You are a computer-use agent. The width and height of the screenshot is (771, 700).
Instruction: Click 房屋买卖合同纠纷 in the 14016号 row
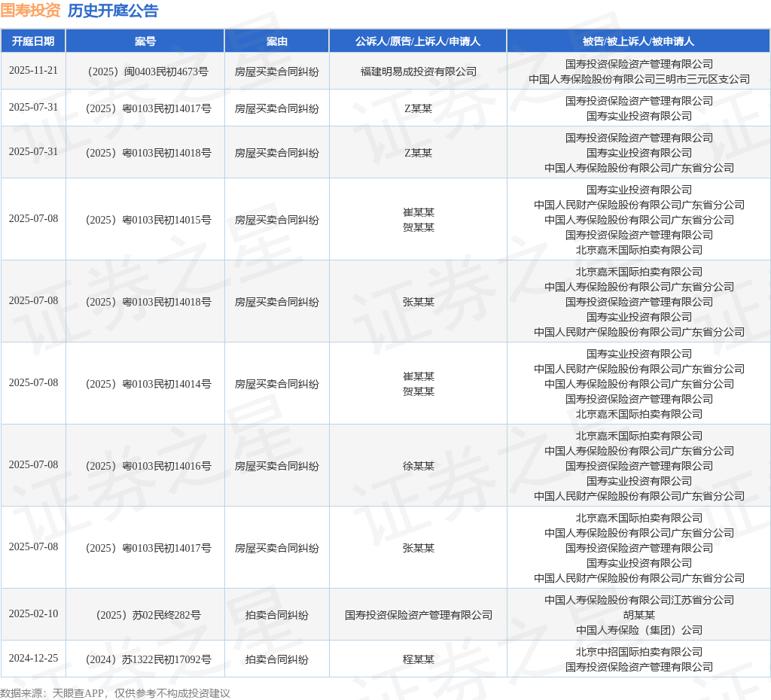(x=277, y=466)
